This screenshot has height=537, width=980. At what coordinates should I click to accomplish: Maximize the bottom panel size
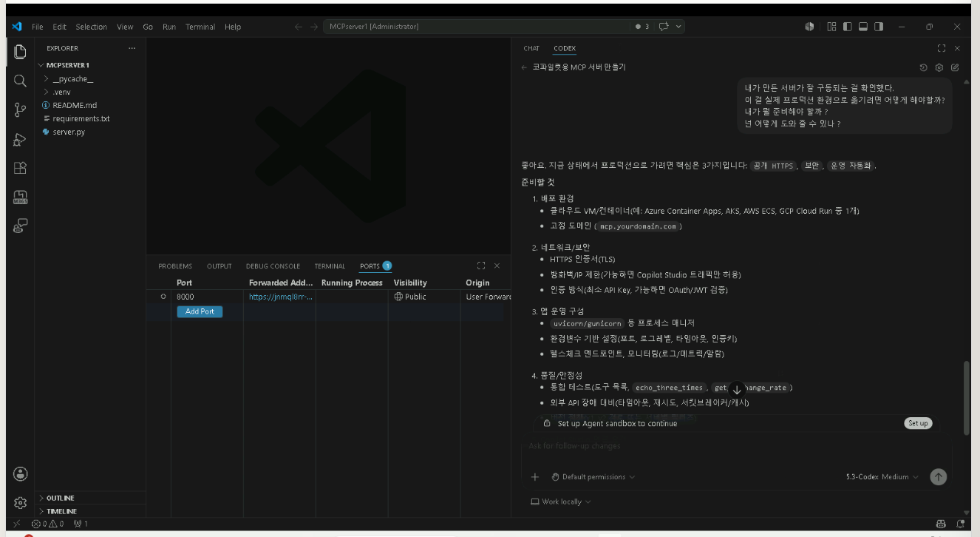[481, 266]
